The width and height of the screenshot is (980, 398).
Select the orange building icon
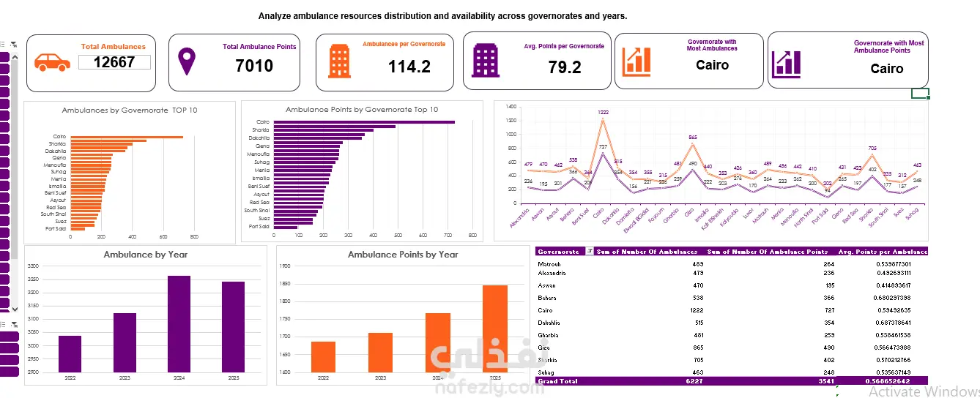point(339,61)
